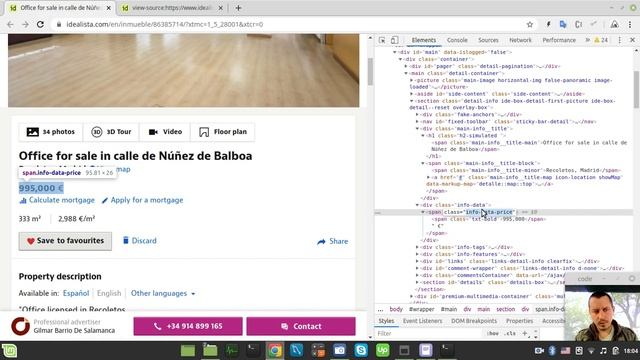
Task: Click the Discard trash link
Action: coord(140,240)
